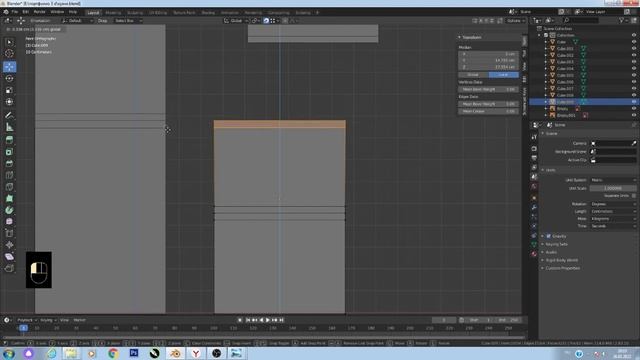The width and height of the screenshot is (640, 360).
Task: Open the File menu
Action: point(15,12)
